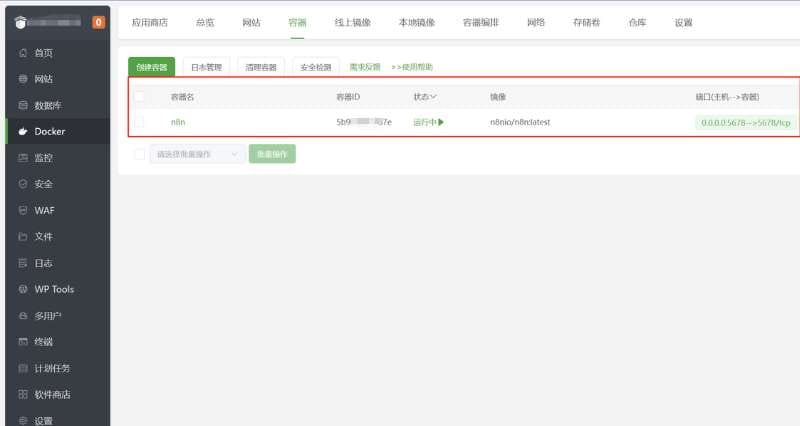Viewport: 800px width, 426px height.
Task: Switch to the top 网站 tab
Action: 252,22
